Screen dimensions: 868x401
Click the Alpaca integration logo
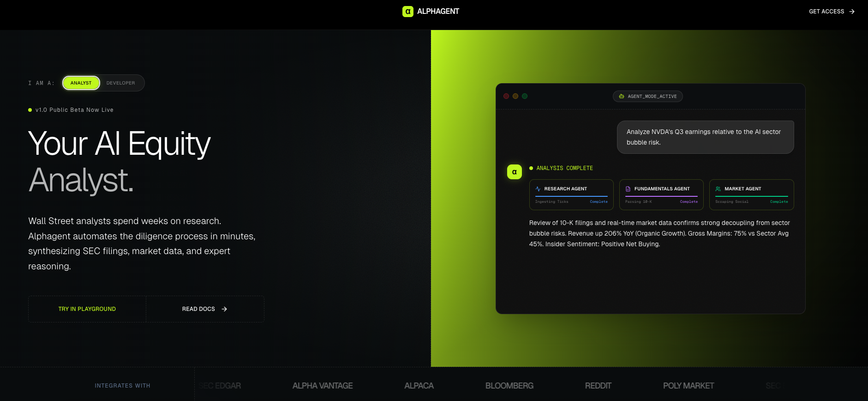[x=419, y=386]
